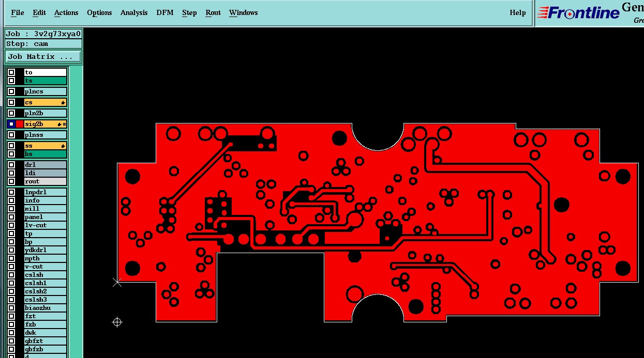This screenshot has height=358, width=644.
Task: Open the Analysis menu
Action: coord(134,13)
